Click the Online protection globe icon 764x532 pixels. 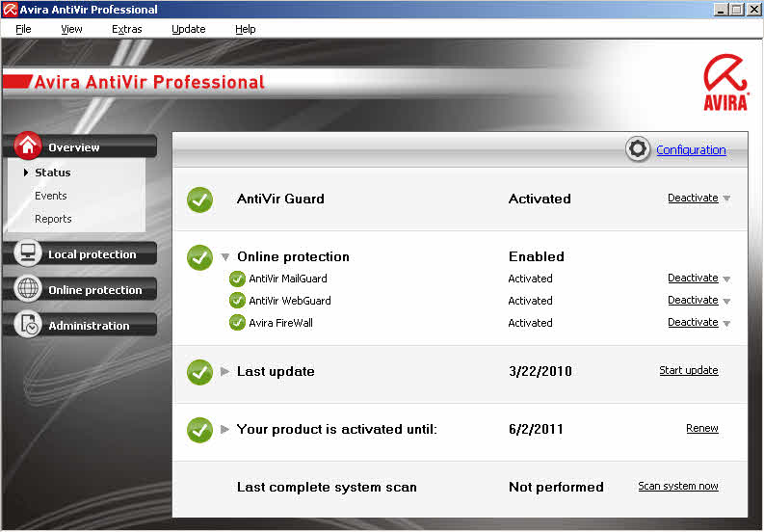tap(28, 288)
